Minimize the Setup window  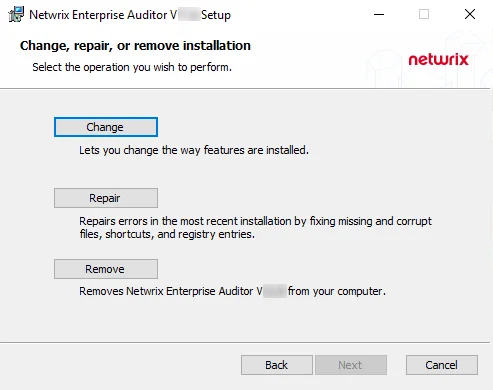(379, 14)
